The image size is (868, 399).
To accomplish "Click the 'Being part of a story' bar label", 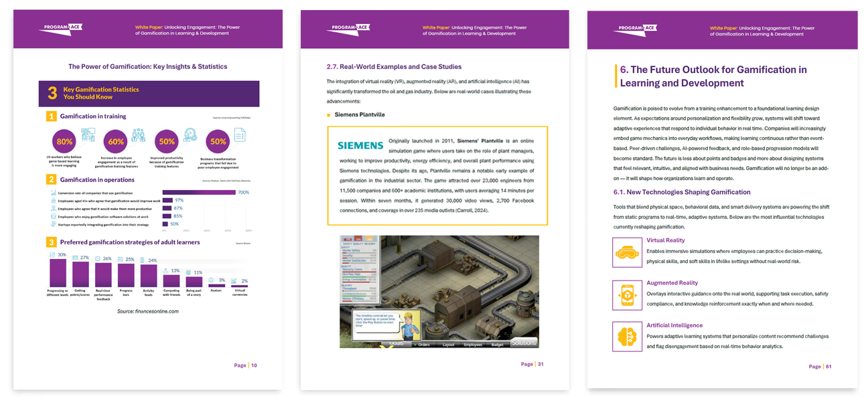I will pos(194,293).
